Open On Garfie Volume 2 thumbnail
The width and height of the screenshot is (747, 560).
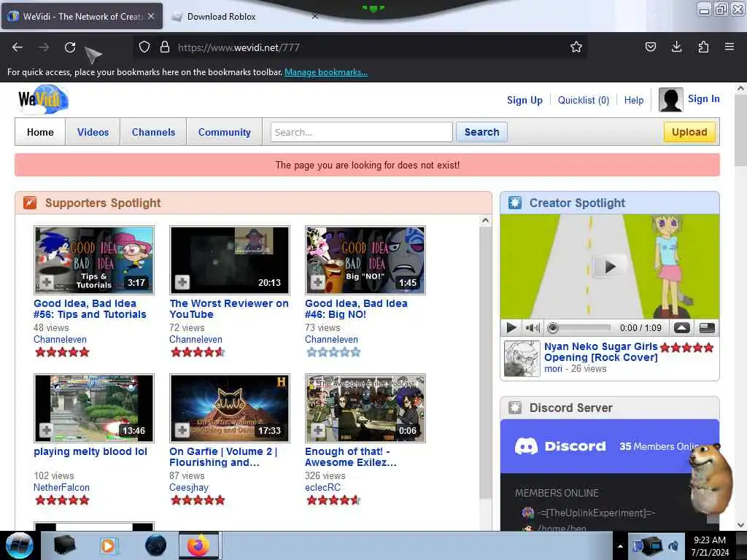(230, 408)
